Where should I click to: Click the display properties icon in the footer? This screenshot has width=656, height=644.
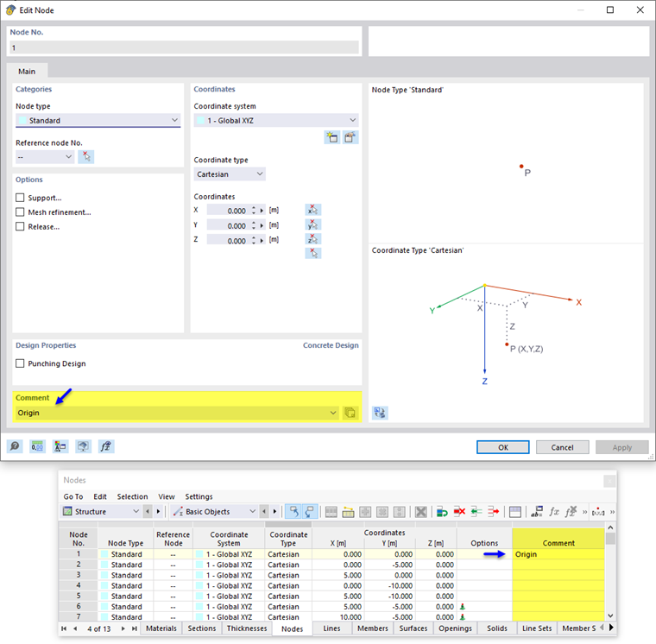(x=60, y=446)
